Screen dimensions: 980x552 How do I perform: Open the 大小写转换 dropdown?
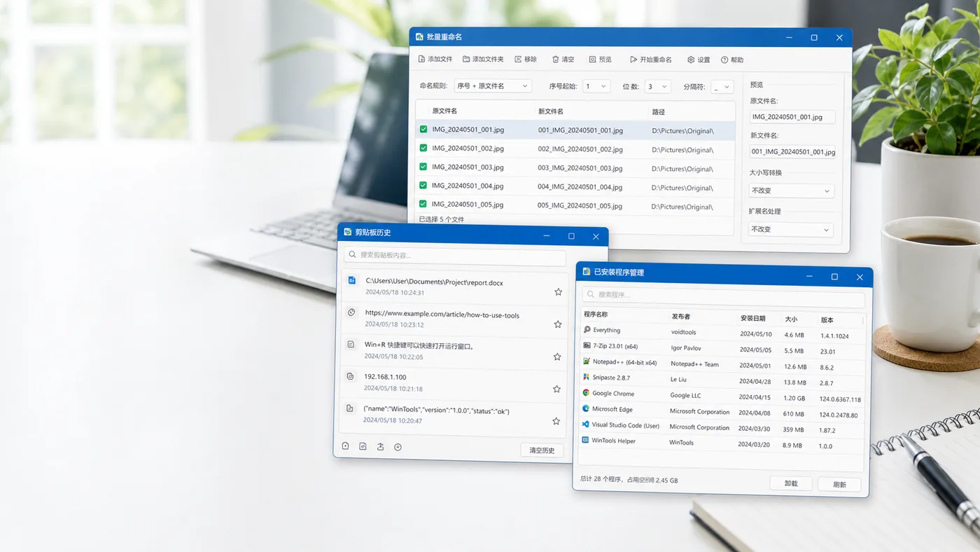(x=792, y=191)
